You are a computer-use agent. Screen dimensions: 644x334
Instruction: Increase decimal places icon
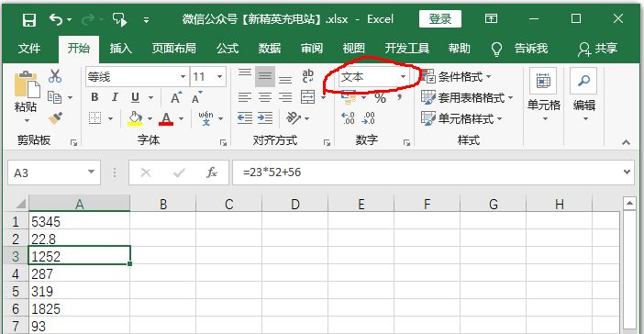click(x=349, y=118)
